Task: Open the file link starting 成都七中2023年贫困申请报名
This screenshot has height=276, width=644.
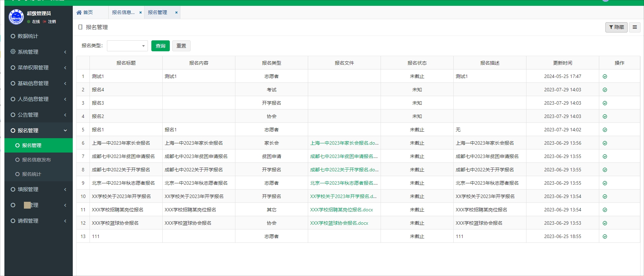Action: (x=344, y=156)
